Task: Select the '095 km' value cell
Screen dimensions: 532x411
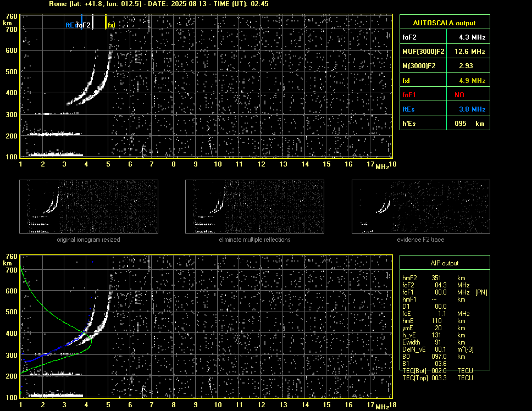Action: pyautogui.click(x=469, y=124)
